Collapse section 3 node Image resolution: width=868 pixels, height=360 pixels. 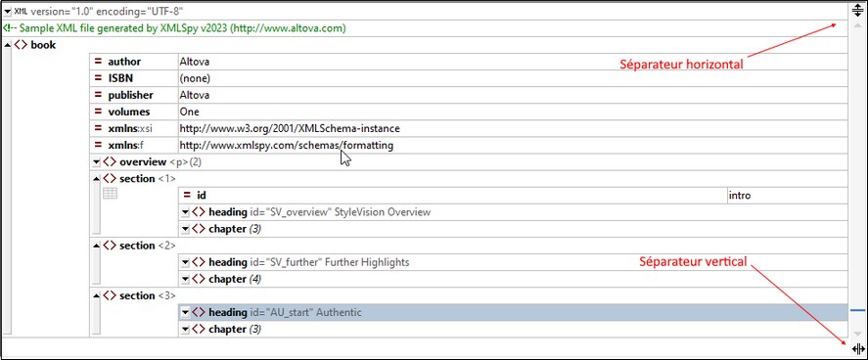coord(96,295)
